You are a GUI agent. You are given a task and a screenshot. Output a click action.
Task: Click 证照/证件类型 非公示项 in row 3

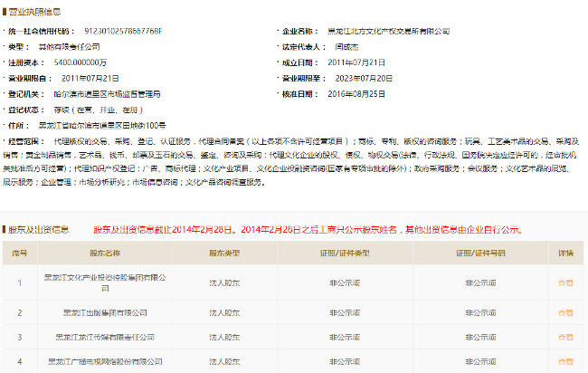[x=345, y=338]
